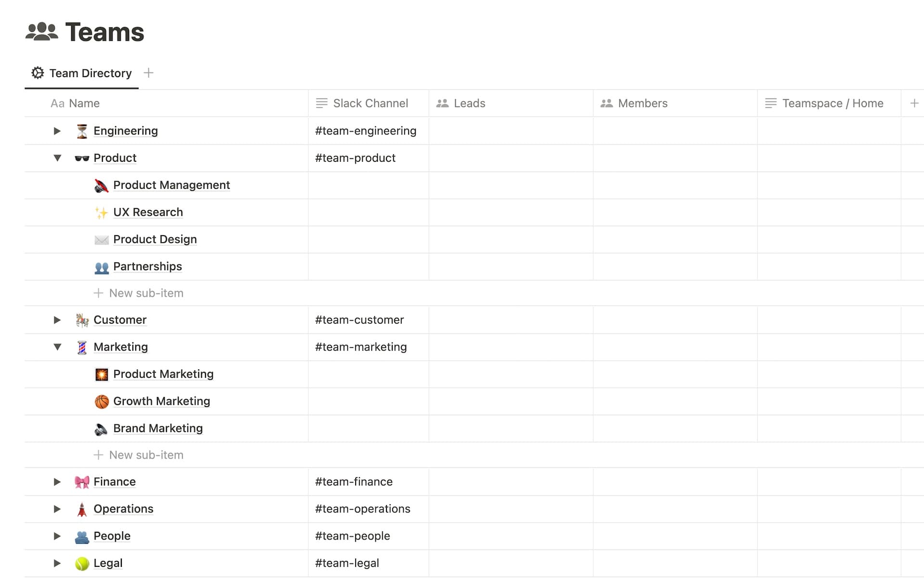Click the sparkles icon beside UX Research
924x578 pixels.
(101, 212)
